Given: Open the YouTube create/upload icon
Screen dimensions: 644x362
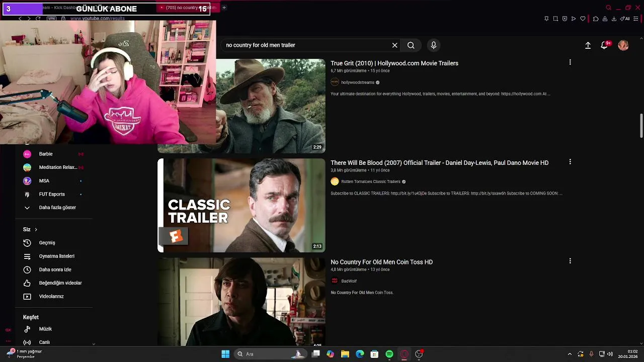Looking at the screenshot, I should [588, 45].
